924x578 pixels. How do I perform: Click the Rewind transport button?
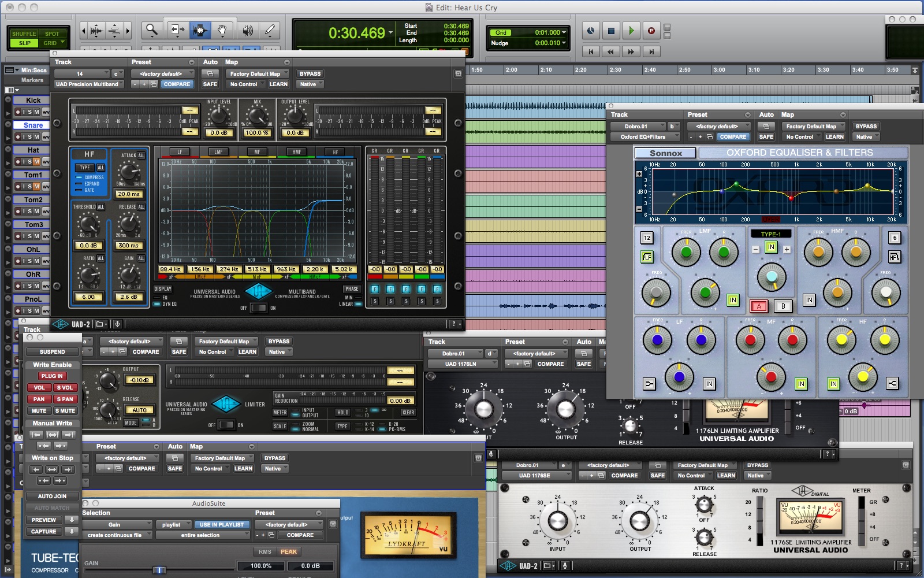click(611, 51)
